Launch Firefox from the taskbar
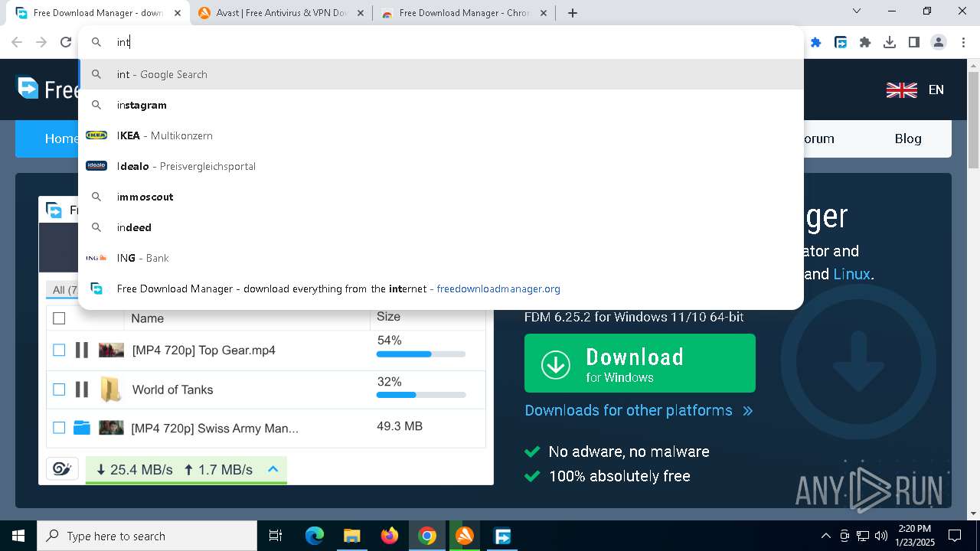 coord(389,536)
